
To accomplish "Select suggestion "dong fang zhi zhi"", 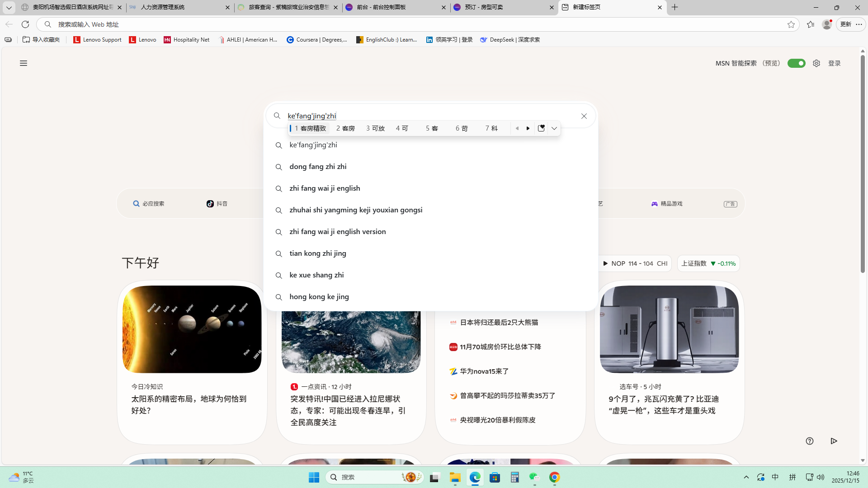I will [318, 167].
